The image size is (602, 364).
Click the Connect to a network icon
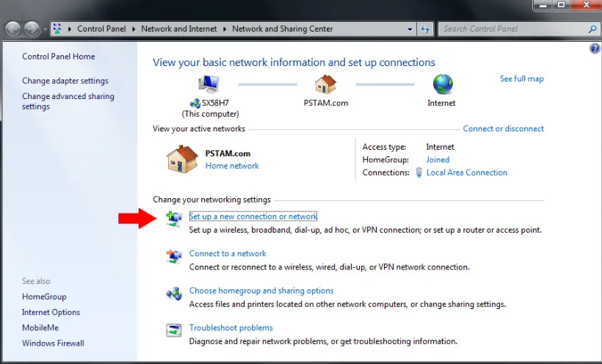click(174, 255)
